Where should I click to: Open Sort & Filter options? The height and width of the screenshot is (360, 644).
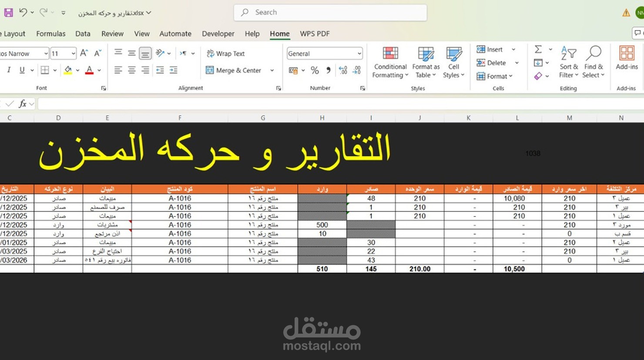point(568,62)
